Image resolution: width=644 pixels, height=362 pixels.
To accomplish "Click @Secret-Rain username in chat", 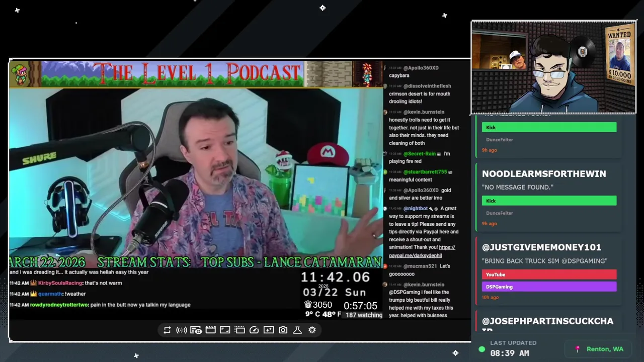I will [x=420, y=154].
